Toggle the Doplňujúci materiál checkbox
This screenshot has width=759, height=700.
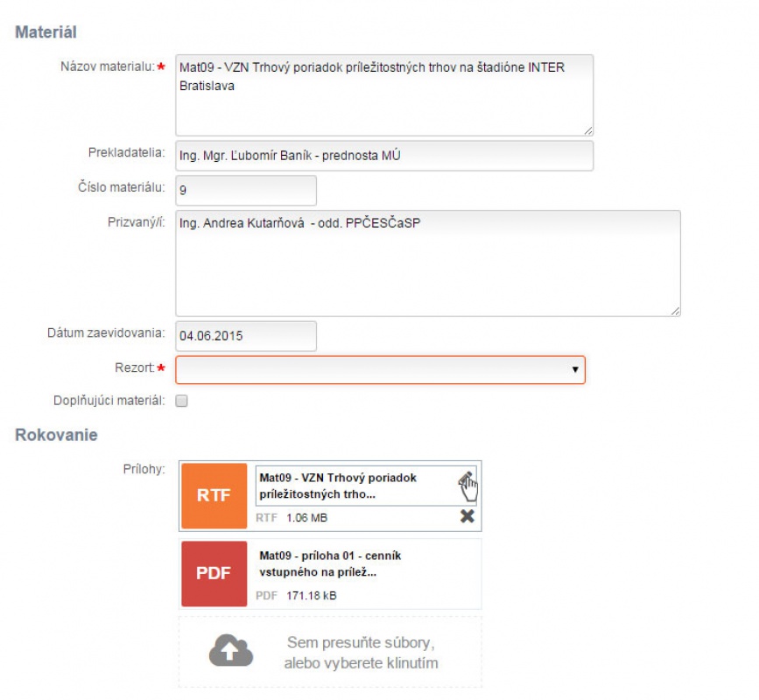(181, 401)
